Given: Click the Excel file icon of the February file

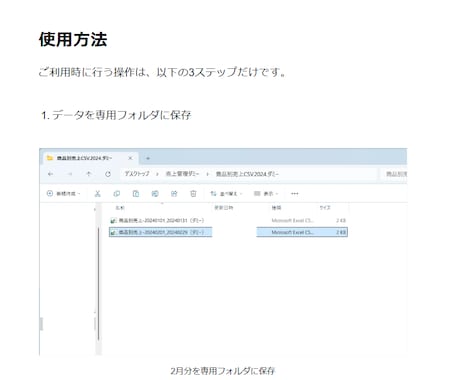Looking at the screenshot, I should (x=113, y=232).
